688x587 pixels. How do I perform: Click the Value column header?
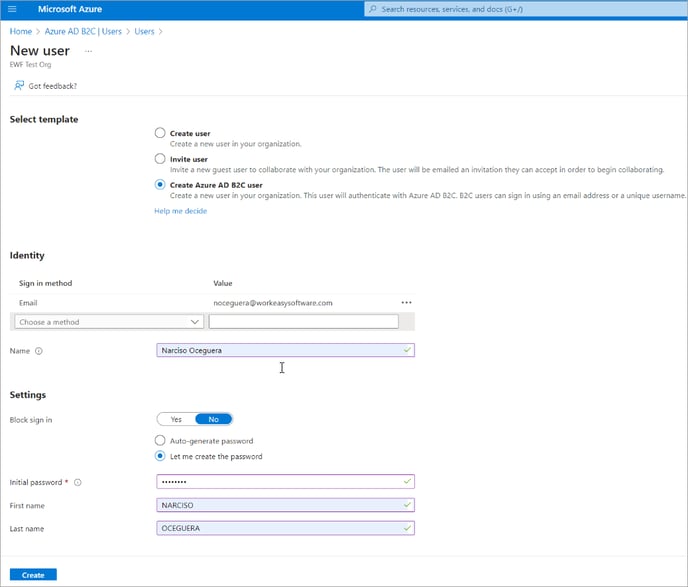[x=223, y=283]
